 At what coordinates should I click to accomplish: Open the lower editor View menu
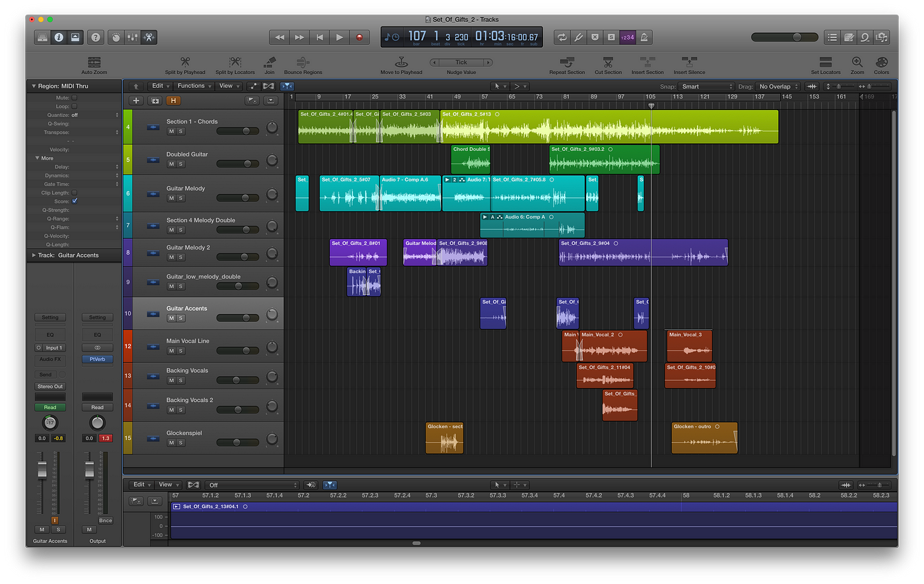(x=168, y=484)
